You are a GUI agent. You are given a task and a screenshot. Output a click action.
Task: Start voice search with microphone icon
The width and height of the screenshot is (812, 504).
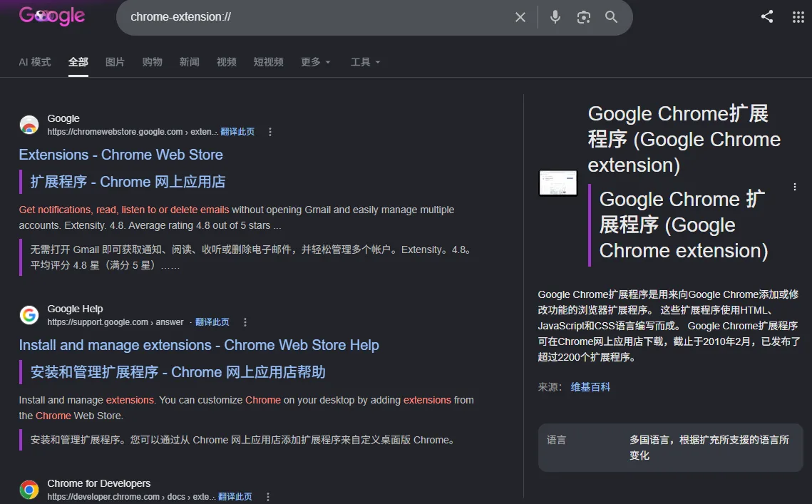click(555, 17)
